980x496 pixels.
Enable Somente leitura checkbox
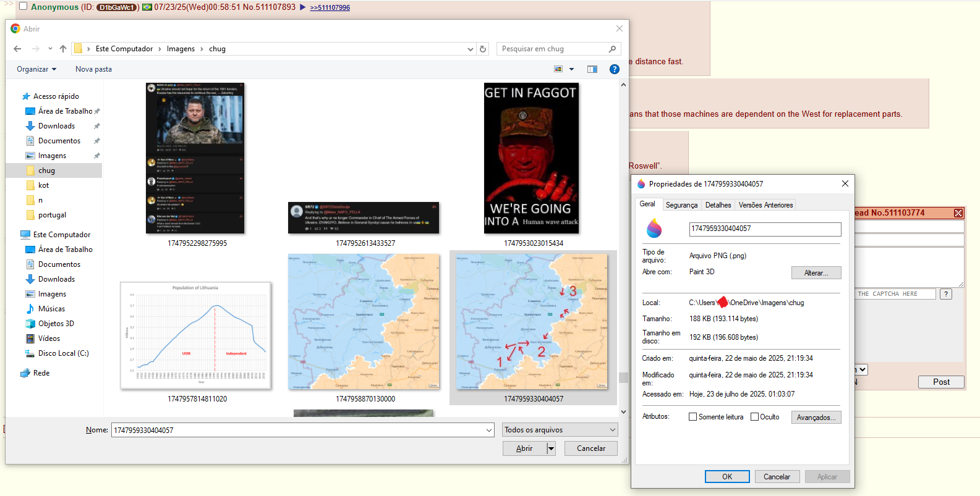pyautogui.click(x=692, y=417)
